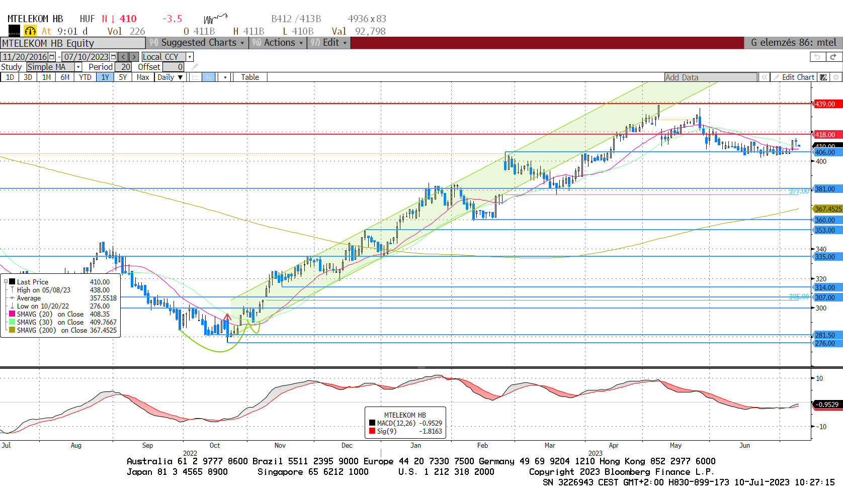Open the start date calendar picker
The height and width of the screenshot is (504, 843).
point(51,57)
